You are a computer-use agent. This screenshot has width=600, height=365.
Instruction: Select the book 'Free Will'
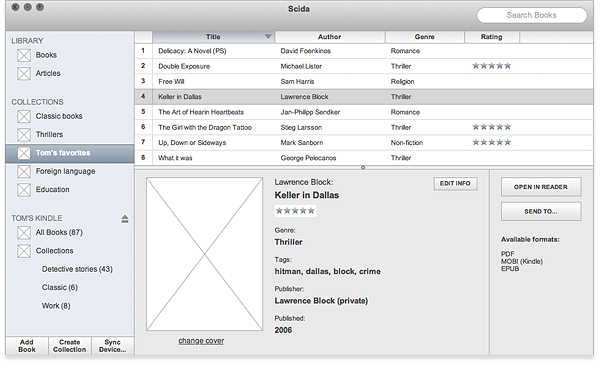pyautogui.click(x=171, y=81)
